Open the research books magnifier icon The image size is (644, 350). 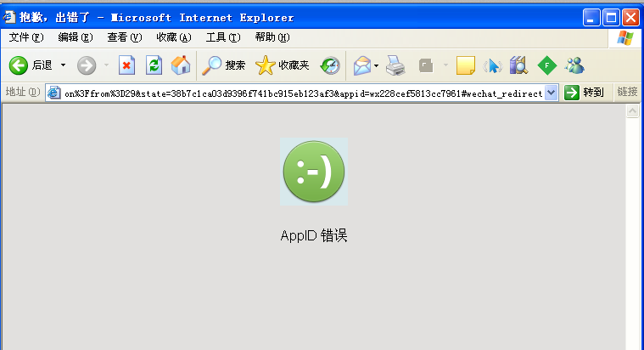point(518,65)
